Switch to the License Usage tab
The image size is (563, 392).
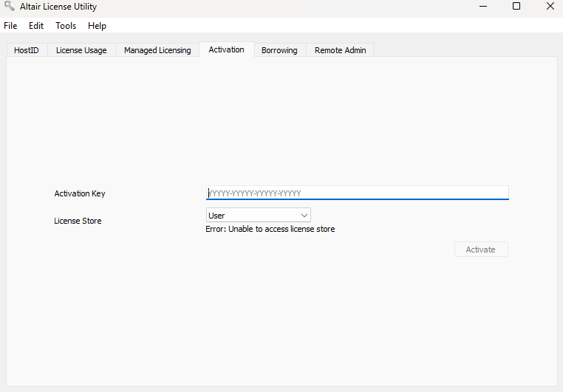(81, 50)
